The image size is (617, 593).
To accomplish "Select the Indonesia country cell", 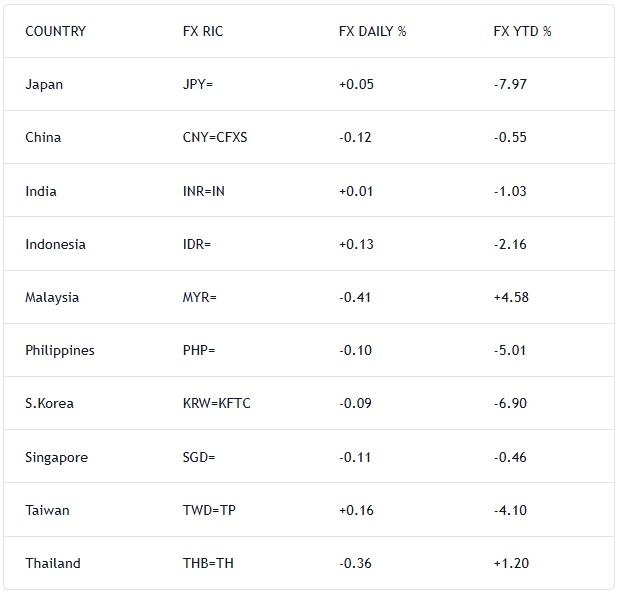I will pyautogui.click(x=55, y=244).
